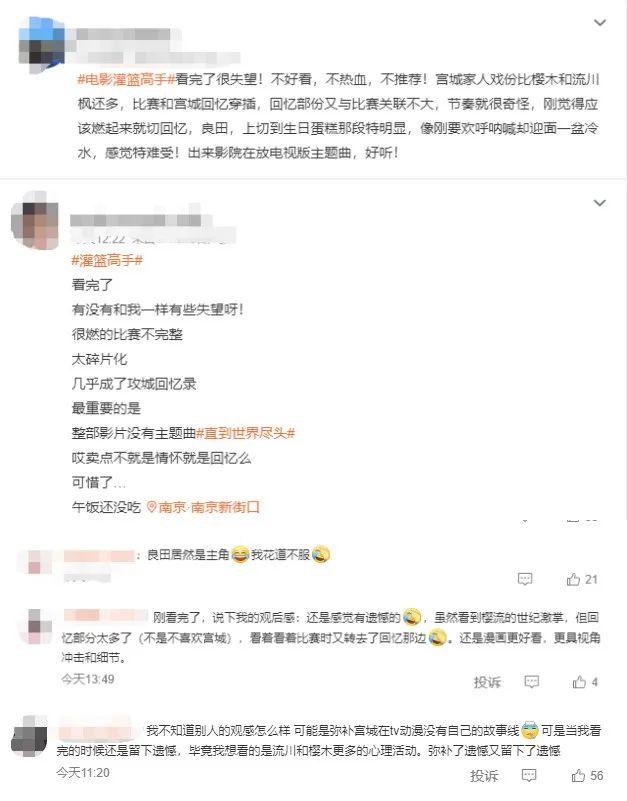Image resolution: width=627 pixels, height=801 pixels.
Task: Reply to the 良田居然是主角 comment
Action: click(x=525, y=579)
